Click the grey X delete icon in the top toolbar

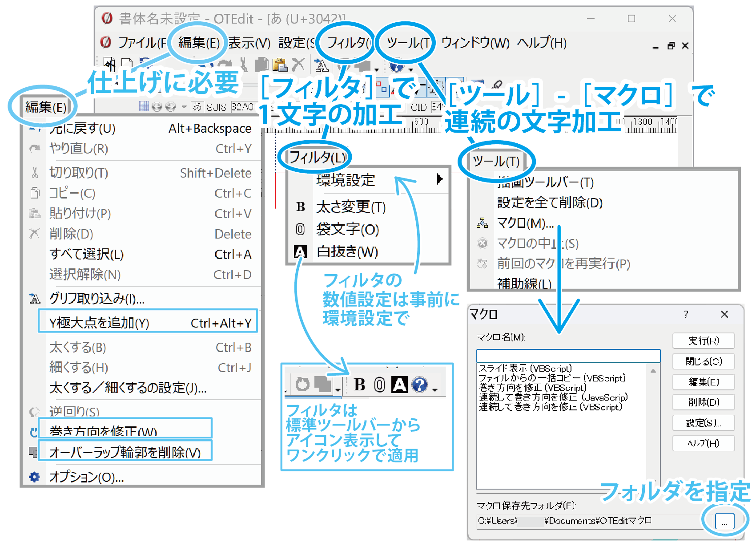pyautogui.click(x=298, y=65)
